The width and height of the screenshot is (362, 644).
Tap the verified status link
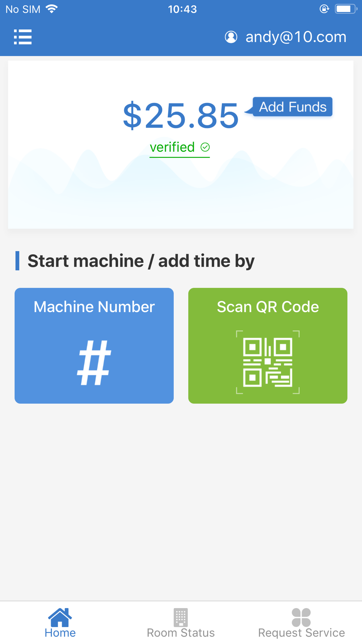tap(180, 147)
